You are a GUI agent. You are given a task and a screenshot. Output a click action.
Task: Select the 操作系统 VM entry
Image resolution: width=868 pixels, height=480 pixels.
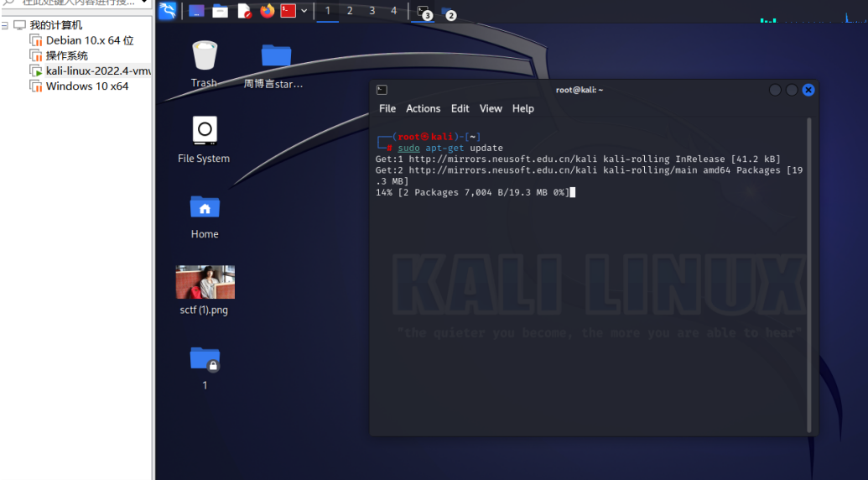[x=66, y=55]
